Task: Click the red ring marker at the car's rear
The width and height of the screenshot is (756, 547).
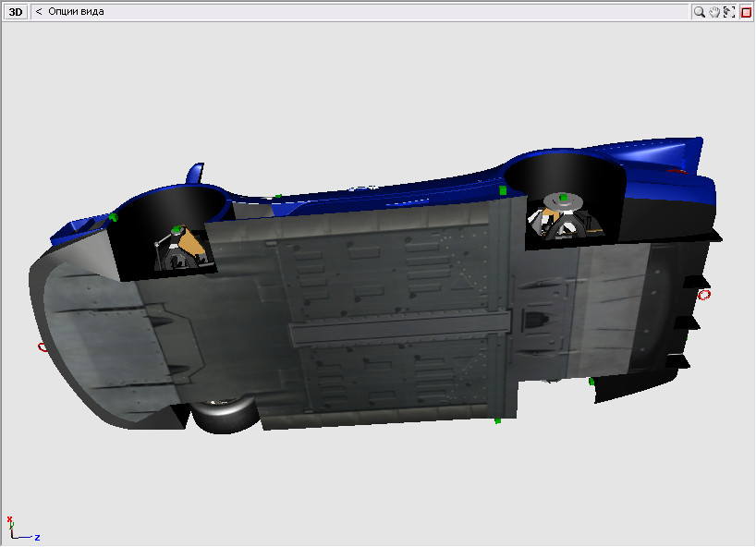Action: point(704,295)
